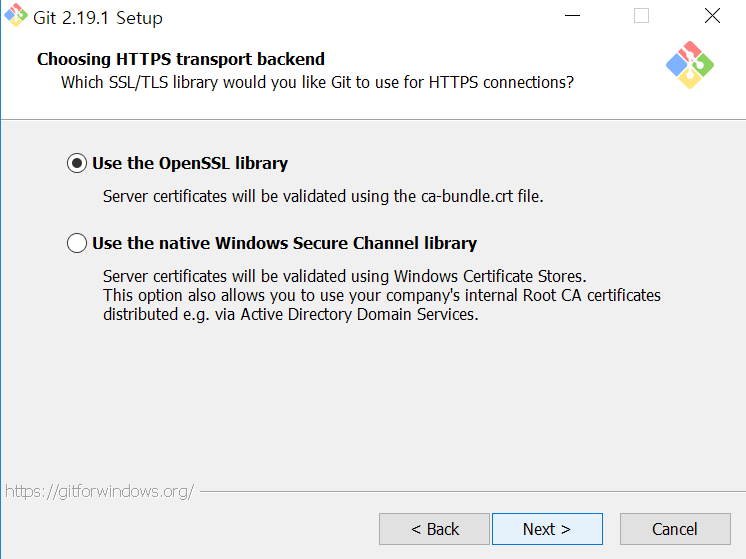The width and height of the screenshot is (746, 559).
Task: Minimize the Git Setup window
Action: (x=572, y=16)
